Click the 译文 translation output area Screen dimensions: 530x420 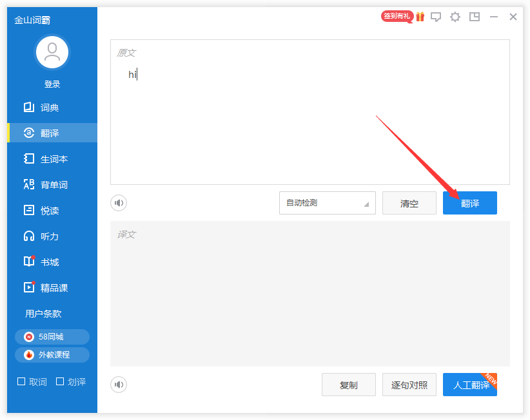tap(310, 294)
